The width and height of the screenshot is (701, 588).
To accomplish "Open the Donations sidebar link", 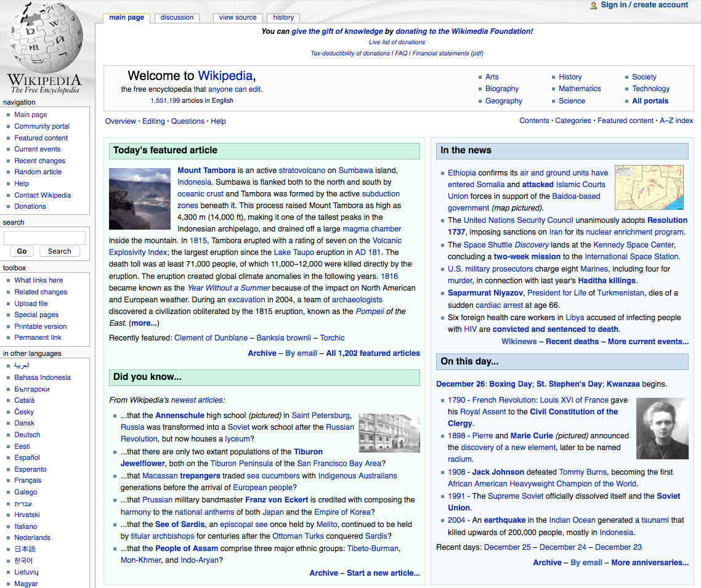I will pos(30,206).
